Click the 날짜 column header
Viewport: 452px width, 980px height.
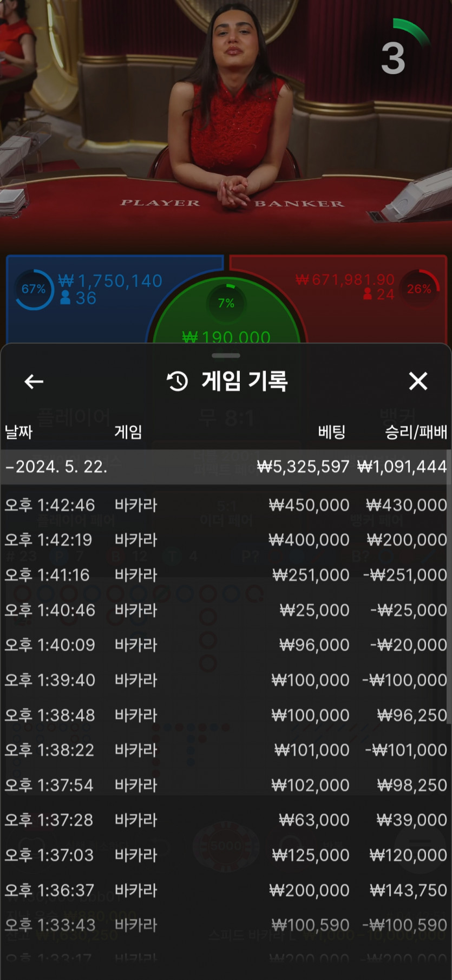(19, 432)
